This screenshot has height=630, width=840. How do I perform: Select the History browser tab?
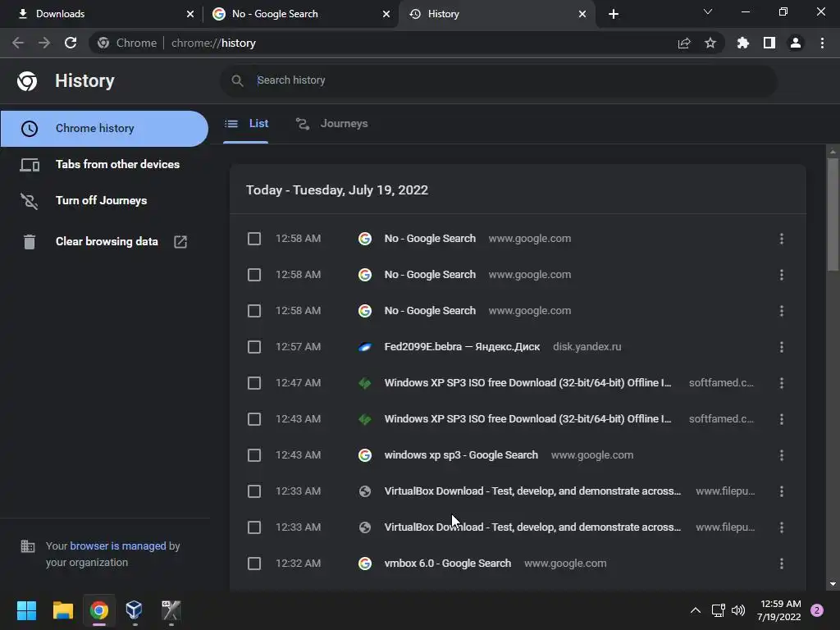(x=497, y=14)
